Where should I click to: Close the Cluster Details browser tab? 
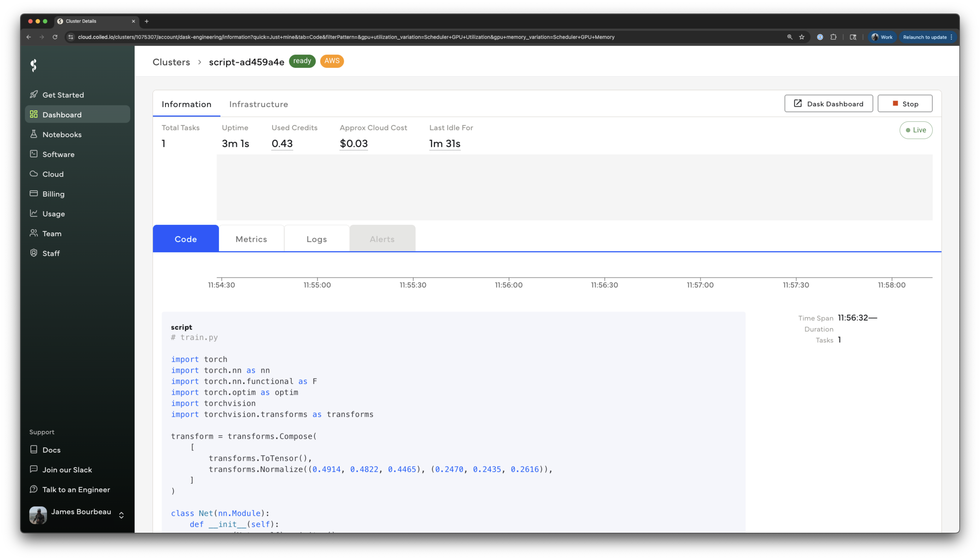[x=134, y=21]
